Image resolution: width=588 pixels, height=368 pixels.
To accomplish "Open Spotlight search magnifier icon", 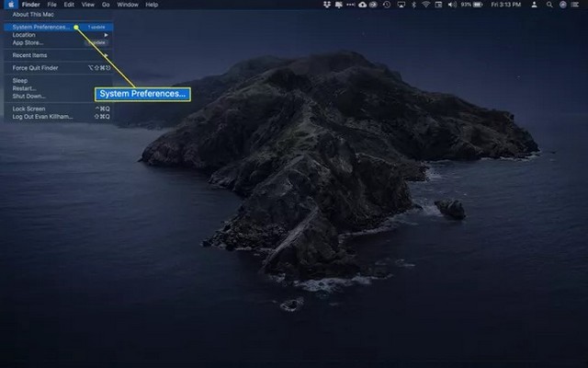I will 546,5.
